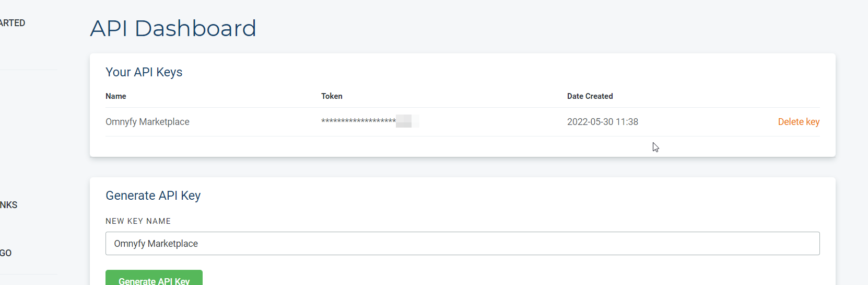The image size is (868, 285).
Task: Select the Omnyfy Marketplace key name cell
Action: click(x=147, y=122)
